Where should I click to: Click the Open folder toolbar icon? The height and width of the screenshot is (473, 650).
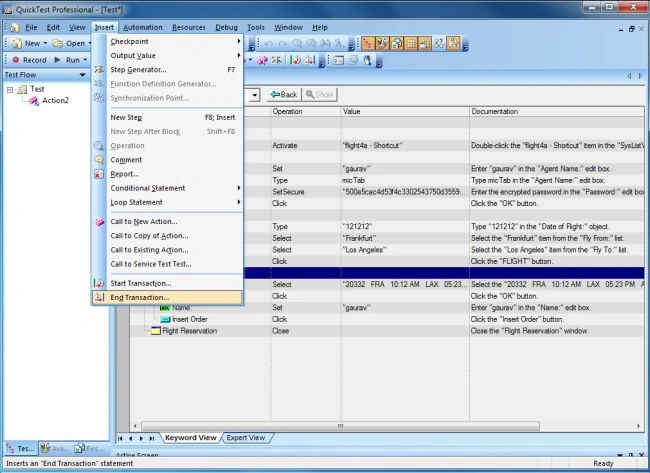(58, 43)
